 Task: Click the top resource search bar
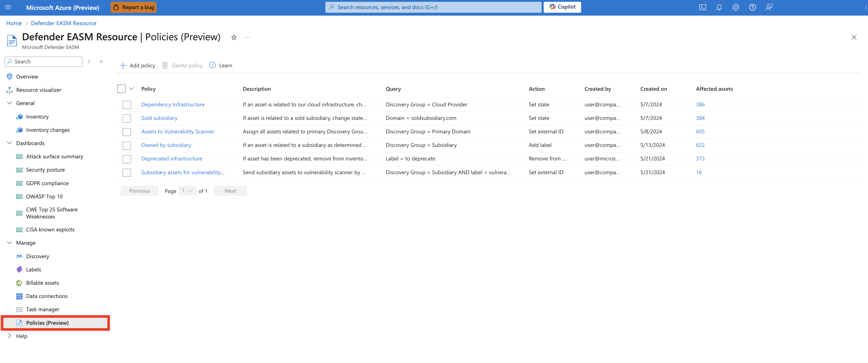click(433, 8)
